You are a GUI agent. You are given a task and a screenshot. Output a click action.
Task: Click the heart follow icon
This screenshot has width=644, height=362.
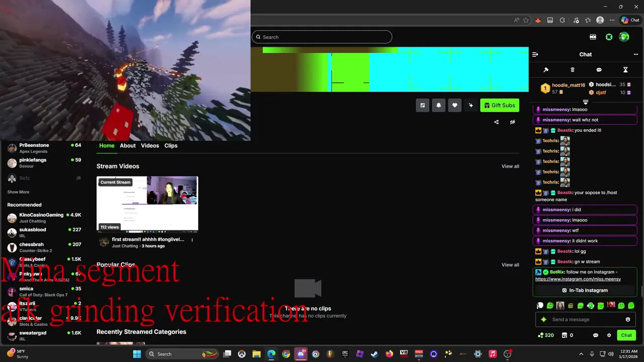click(x=455, y=105)
